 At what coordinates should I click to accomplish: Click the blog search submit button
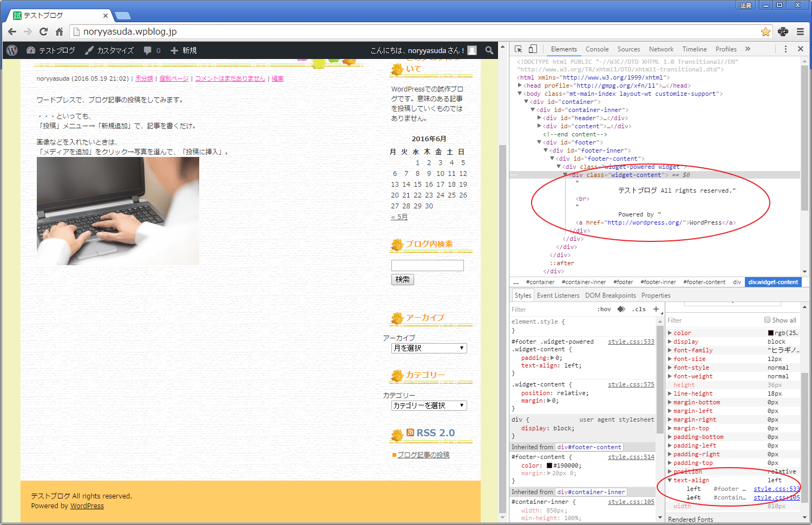pyautogui.click(x=402, y=279)
